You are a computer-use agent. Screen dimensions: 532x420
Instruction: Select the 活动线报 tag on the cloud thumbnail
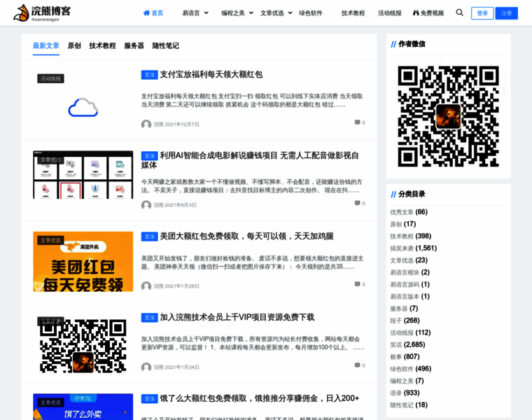50,78
